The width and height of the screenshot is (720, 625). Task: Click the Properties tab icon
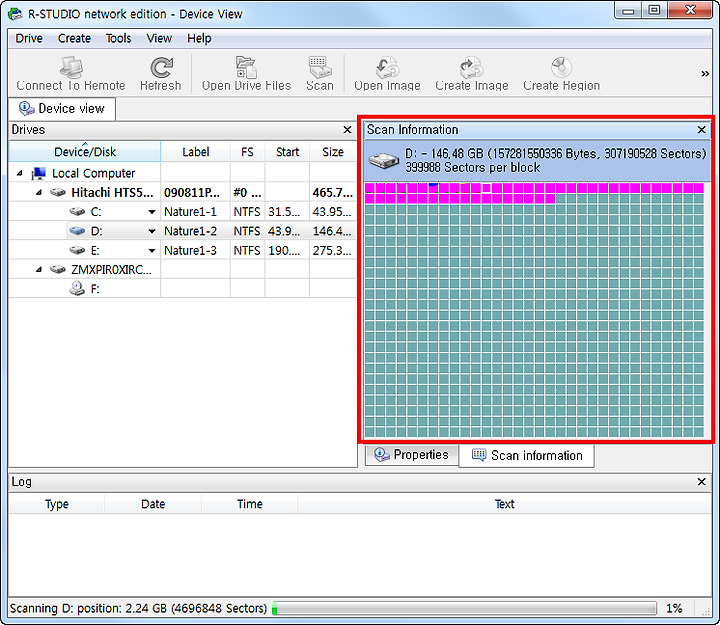[x=381, y=454]
